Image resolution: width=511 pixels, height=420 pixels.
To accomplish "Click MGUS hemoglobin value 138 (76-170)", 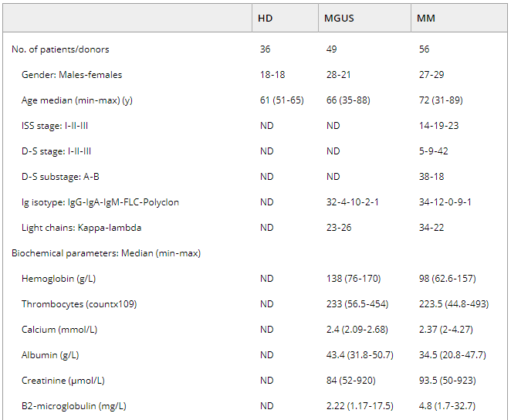I will (353, 279).
